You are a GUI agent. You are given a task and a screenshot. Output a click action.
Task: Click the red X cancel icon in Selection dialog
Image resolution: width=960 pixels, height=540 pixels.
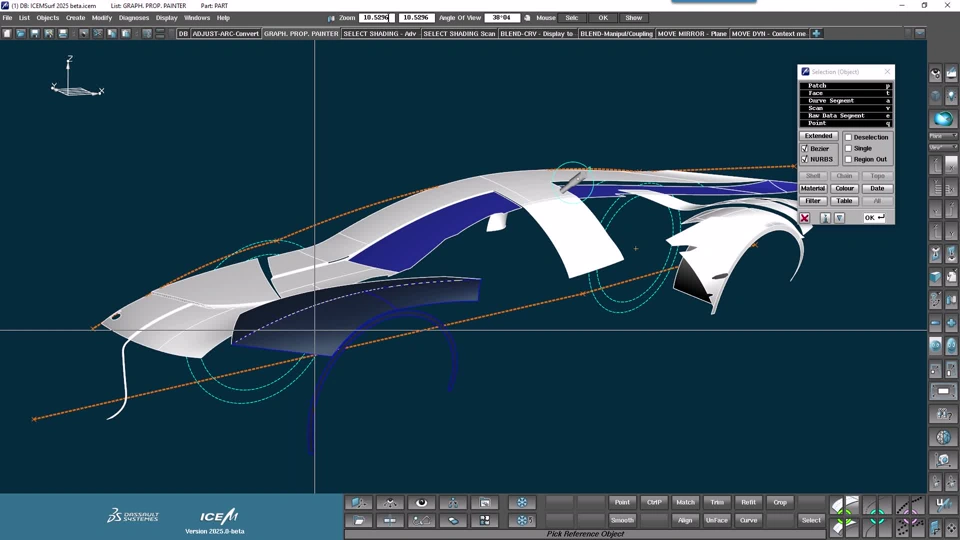click(805, 218)
